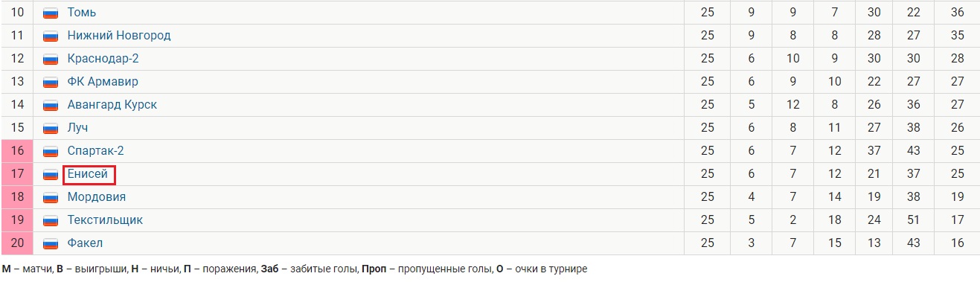Click the Russian flag icon beside Томь
The height and width of the screenshot is (282, 980).
point(51,13)
